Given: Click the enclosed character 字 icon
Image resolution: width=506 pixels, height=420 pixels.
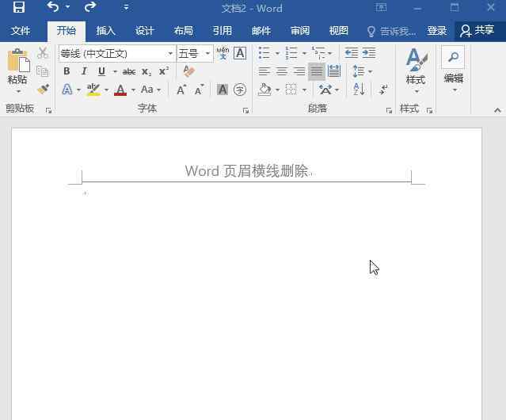Looking at the screenshot, I should [240, 90].
